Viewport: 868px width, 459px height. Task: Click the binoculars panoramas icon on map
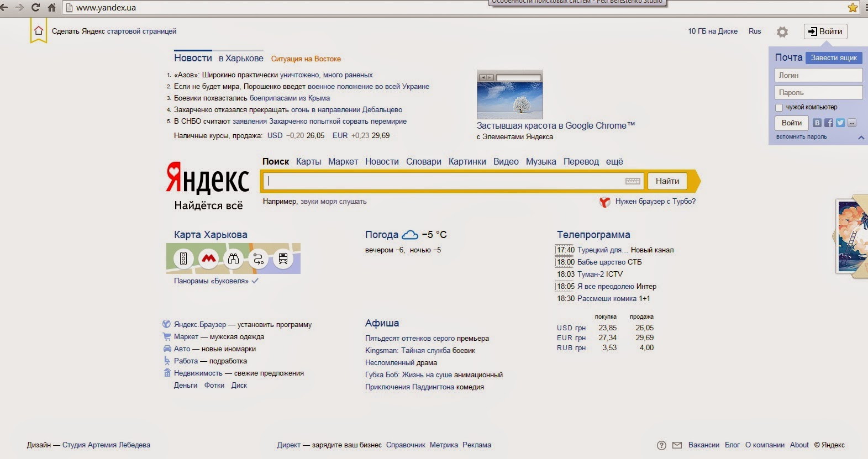coord(233,258)
